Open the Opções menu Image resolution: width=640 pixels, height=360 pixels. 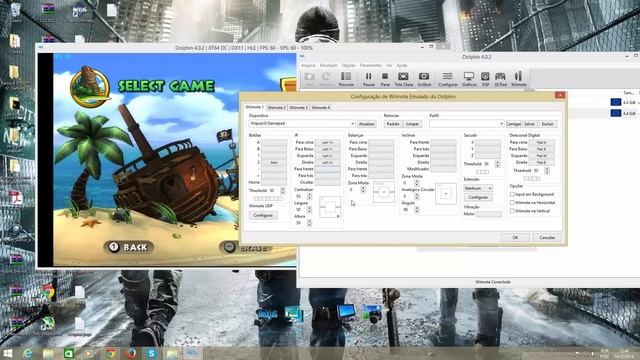pyautogui.click(x=349, y=65)
